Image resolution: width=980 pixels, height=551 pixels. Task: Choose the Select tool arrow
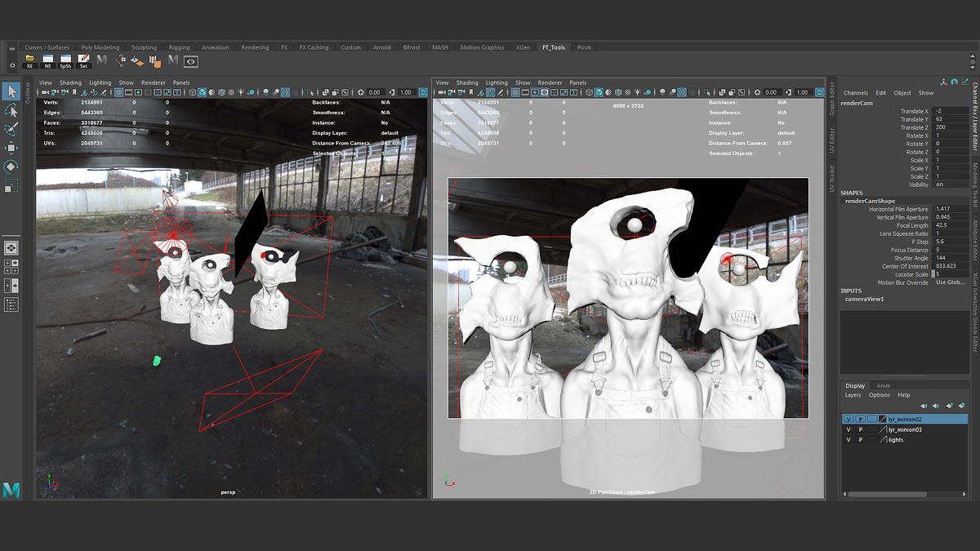(x=11, y=91)
